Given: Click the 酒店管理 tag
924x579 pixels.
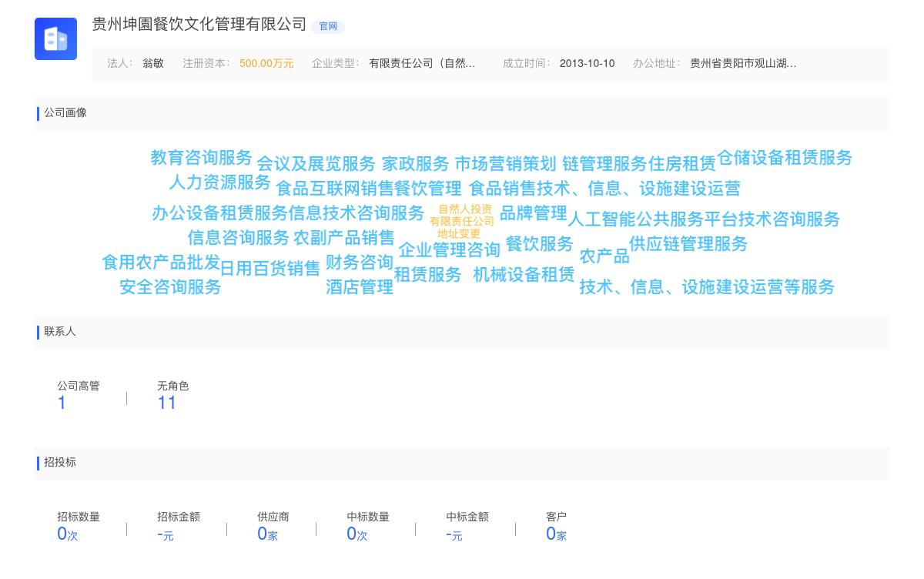Looking at the screenshot, I should pyautogui.click(x=360, y=287).
